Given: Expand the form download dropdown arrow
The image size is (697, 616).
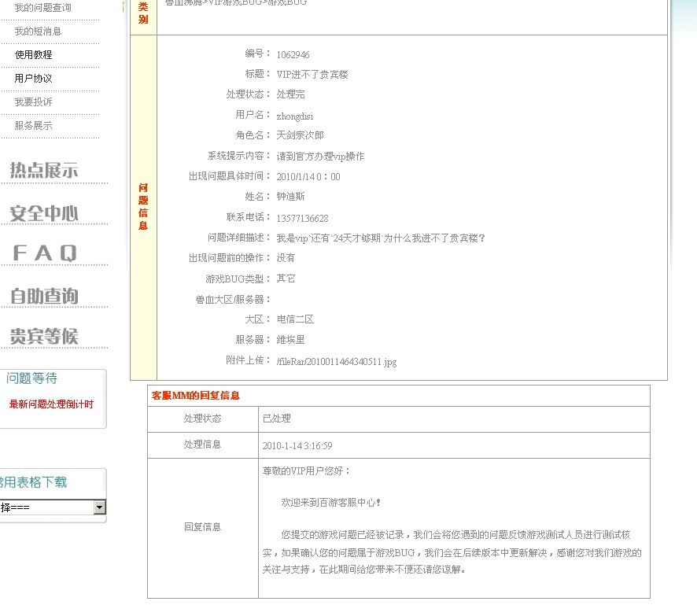Looking at the screenshot, I should click(99, 507).
